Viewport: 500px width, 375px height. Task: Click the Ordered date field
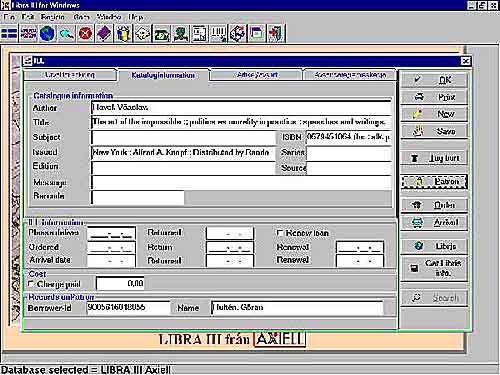111,247
